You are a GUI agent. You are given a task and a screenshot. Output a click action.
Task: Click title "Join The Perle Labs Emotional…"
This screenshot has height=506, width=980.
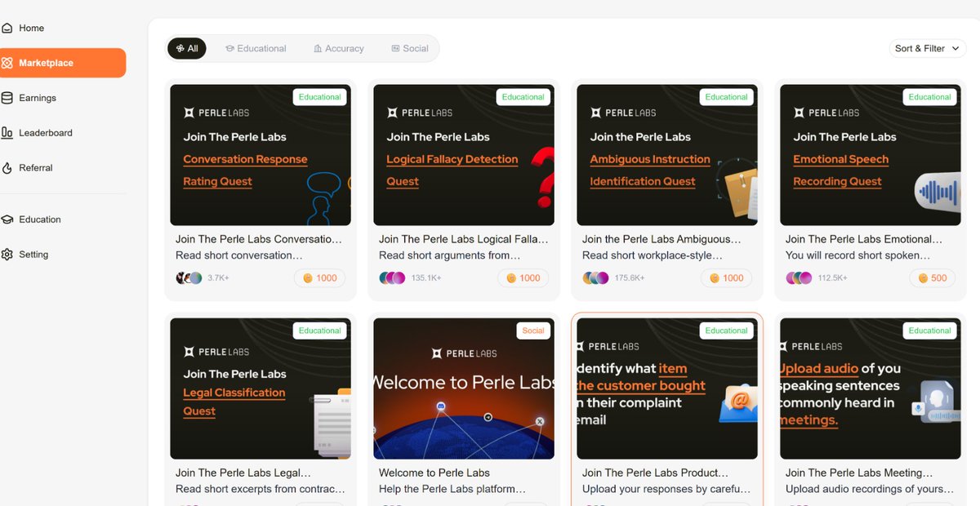863,239
